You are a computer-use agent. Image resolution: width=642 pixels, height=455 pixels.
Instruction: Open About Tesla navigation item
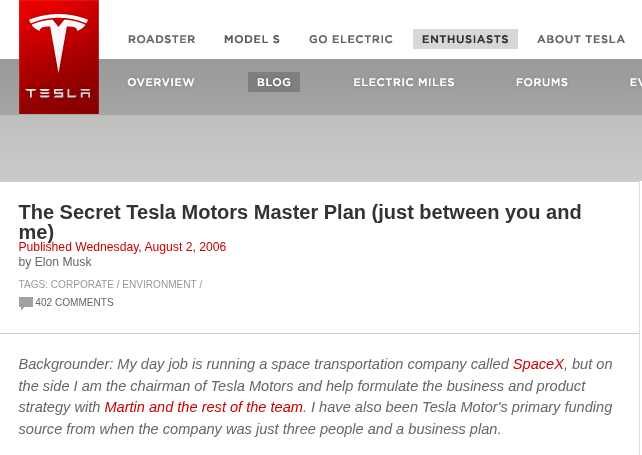[581, 39]
